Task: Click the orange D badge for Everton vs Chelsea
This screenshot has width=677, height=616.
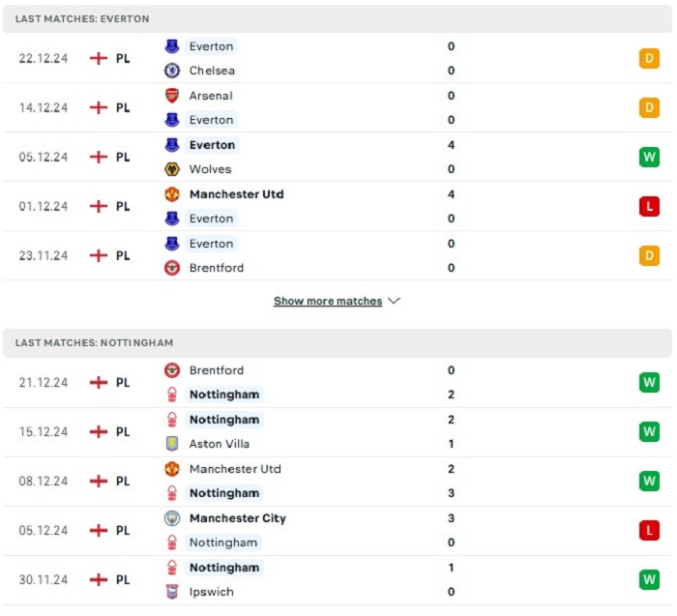Action: coord(649,59)
